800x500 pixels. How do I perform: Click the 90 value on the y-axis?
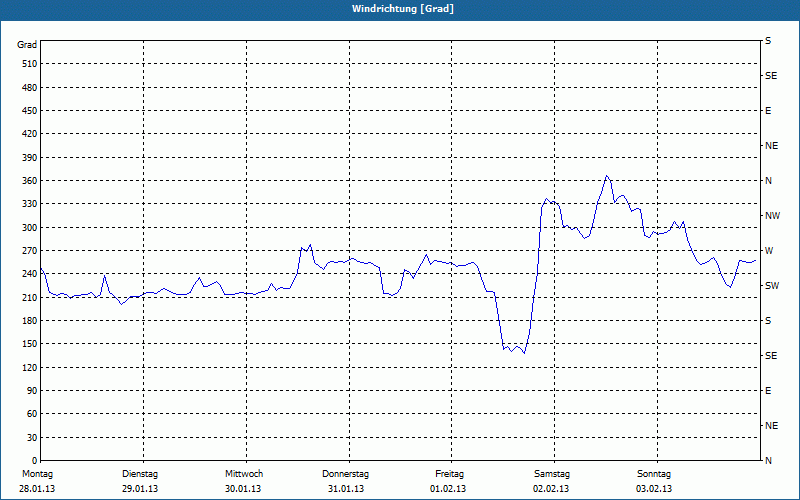(x=32, y=390)
